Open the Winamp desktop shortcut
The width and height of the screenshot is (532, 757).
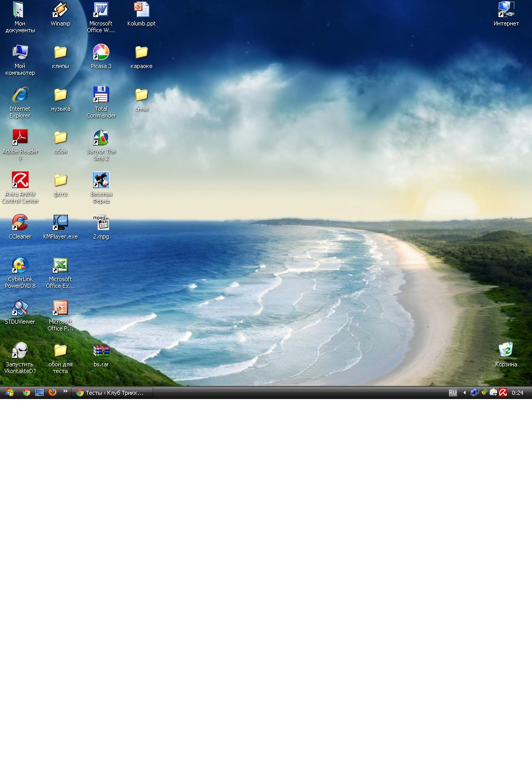60,10
